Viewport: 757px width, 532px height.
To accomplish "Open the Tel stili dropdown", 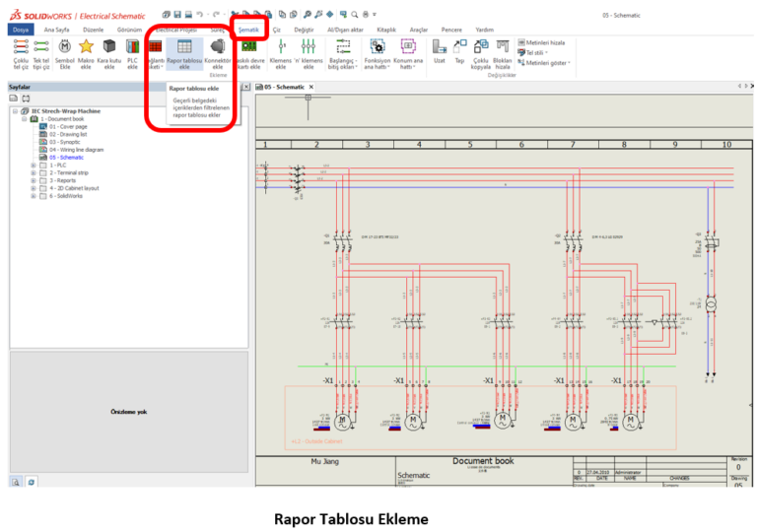I will [x=537, y=52].
